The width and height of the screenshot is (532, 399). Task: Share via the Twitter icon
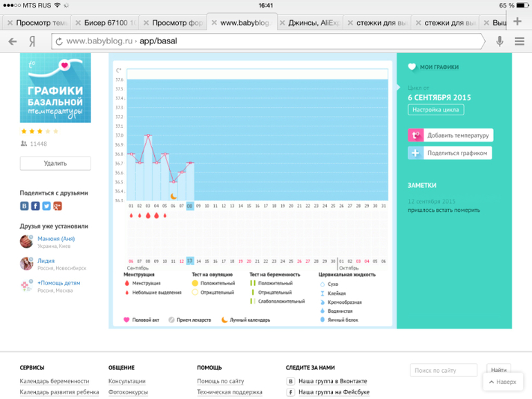pyautogui.click(x=46, y=206)
